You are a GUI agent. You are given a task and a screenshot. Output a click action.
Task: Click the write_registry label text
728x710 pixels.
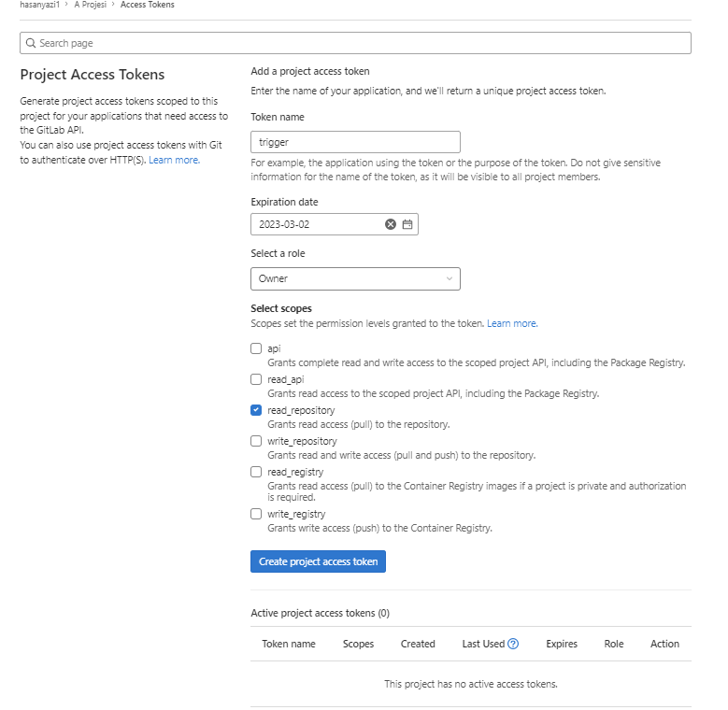click(x=296, y=514)
